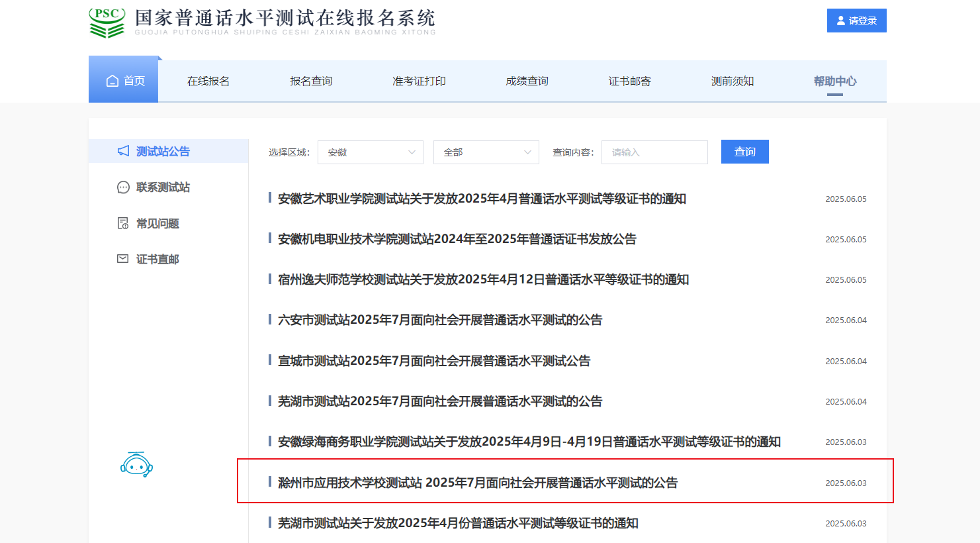Viewport: 980px width, 543px height.
Task: Open 芜湖市测试站 July 2025 test announcement
Action: point(440,401)
